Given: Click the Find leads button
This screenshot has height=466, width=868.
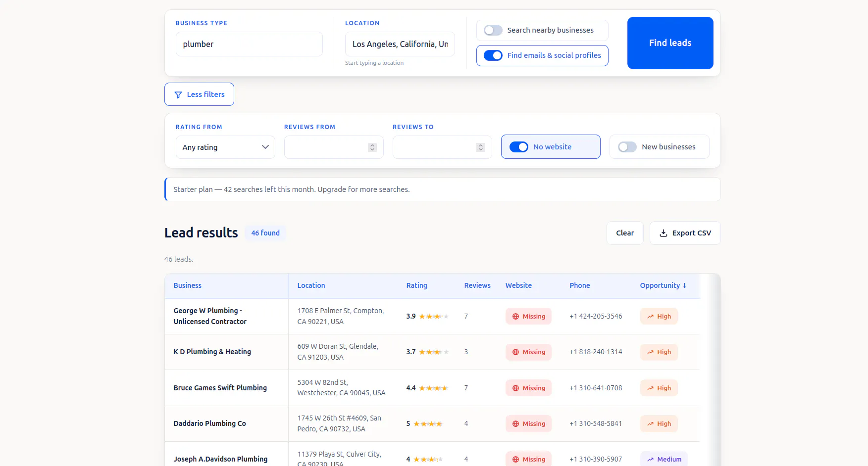Looking at the screenshot, I should 670,43.
